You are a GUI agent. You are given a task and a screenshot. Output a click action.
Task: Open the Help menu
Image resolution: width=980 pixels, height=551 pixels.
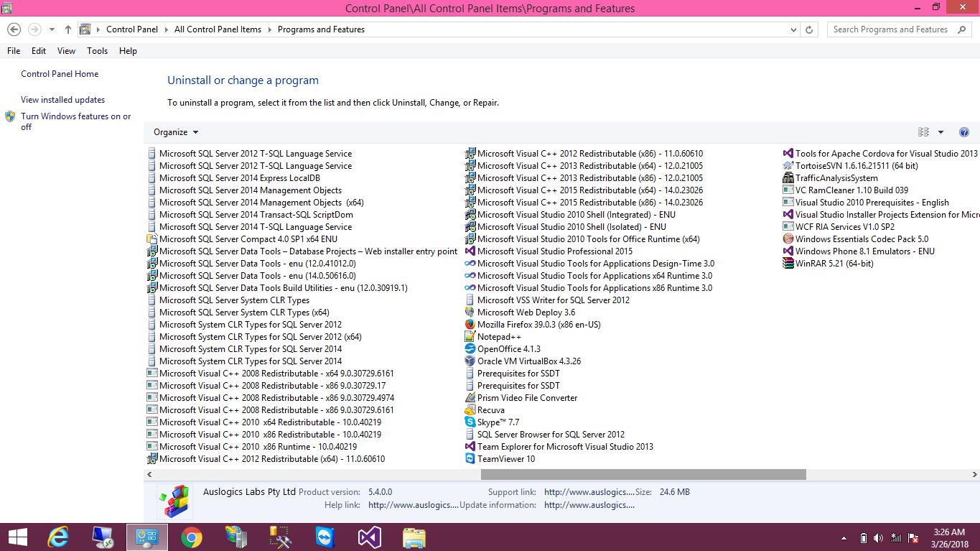(128, 51)
